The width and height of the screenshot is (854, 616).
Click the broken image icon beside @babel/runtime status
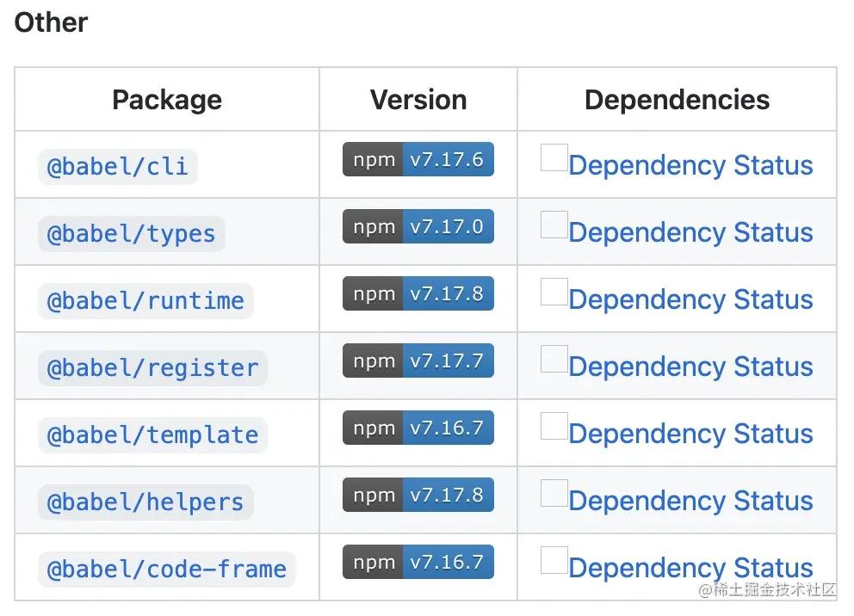click(554, 293)
